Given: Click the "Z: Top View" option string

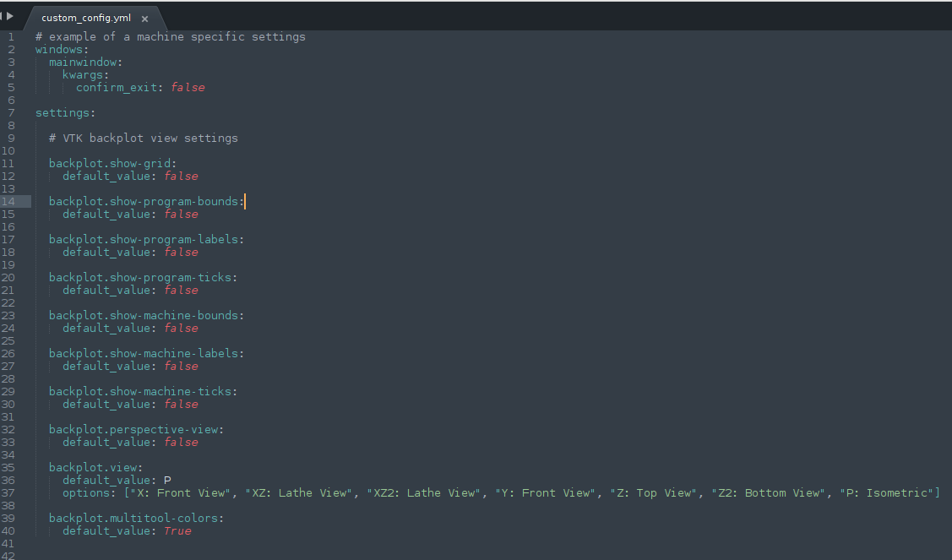Looking at the screenshot, I should [654, 493].
